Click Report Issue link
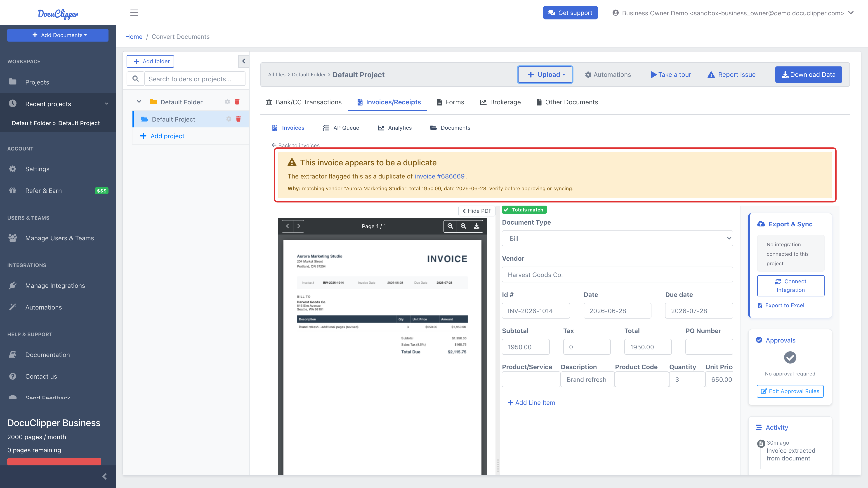This screenshot has width=868, height=488. point(731,74)
